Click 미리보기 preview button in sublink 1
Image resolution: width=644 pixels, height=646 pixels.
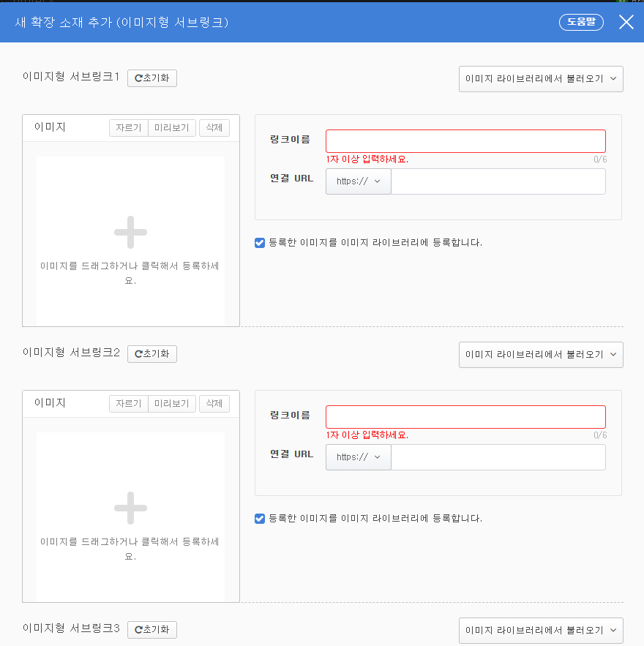click(x=172, y=128)
